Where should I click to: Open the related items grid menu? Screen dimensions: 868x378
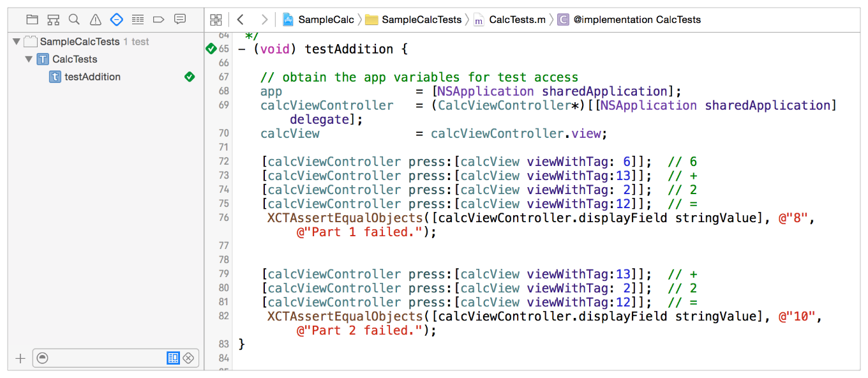point(216,20)
